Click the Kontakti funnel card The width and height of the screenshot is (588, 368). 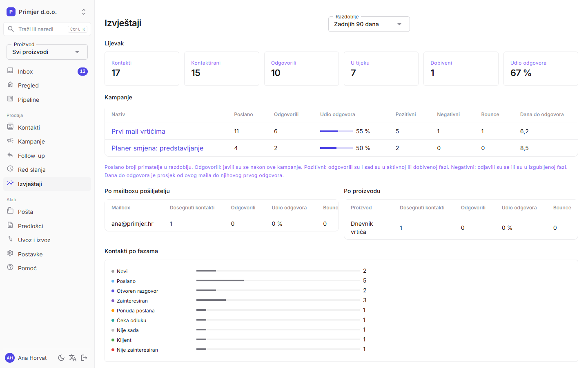tap(142, 69)
